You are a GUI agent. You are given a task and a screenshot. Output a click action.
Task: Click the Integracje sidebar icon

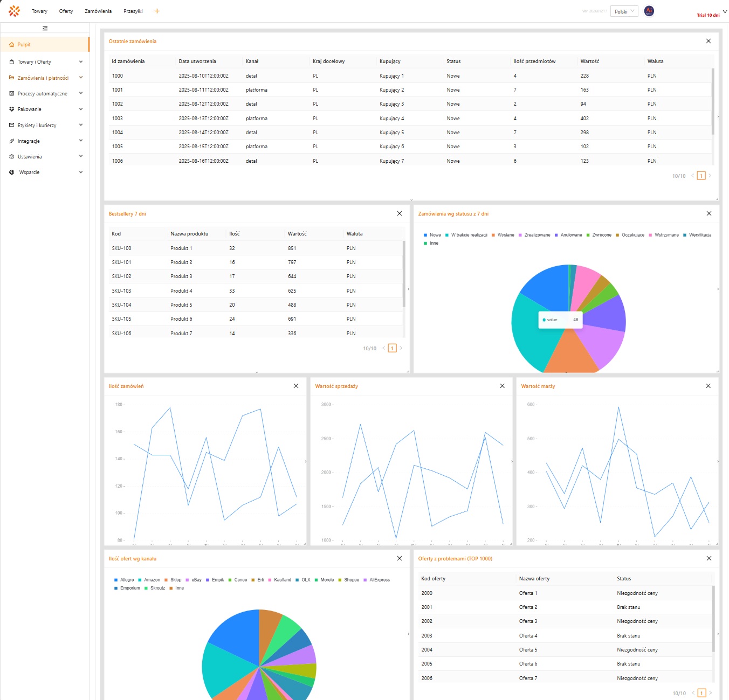[x=12, y=141]
